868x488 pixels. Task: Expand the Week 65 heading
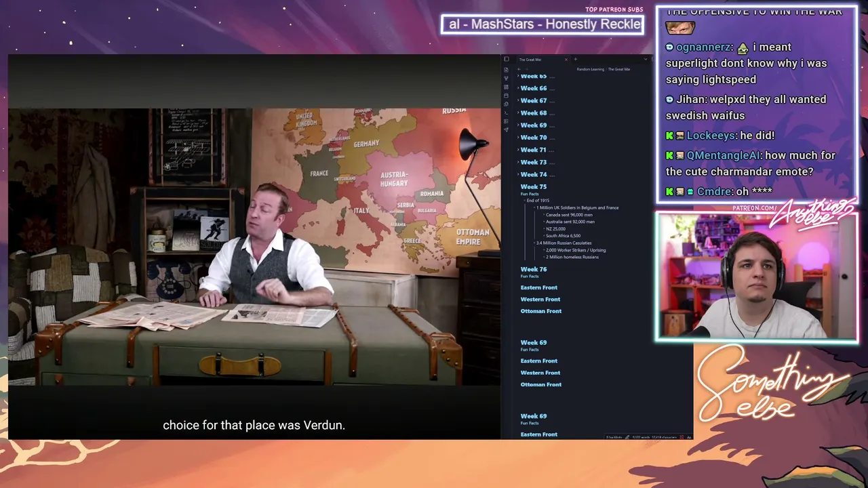click(518, 76)
